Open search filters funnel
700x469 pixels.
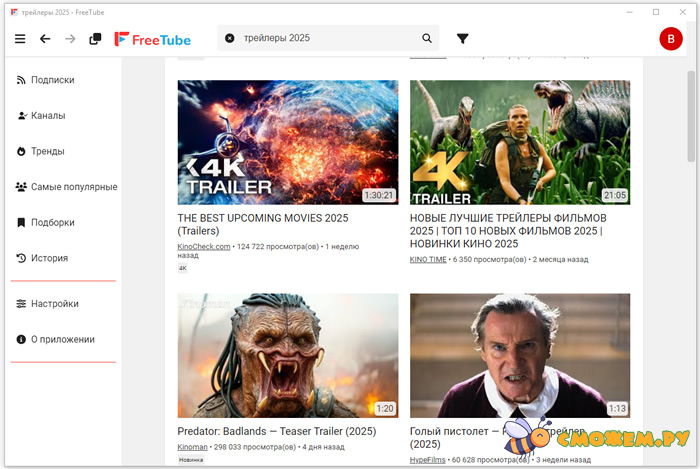[462, 39]
